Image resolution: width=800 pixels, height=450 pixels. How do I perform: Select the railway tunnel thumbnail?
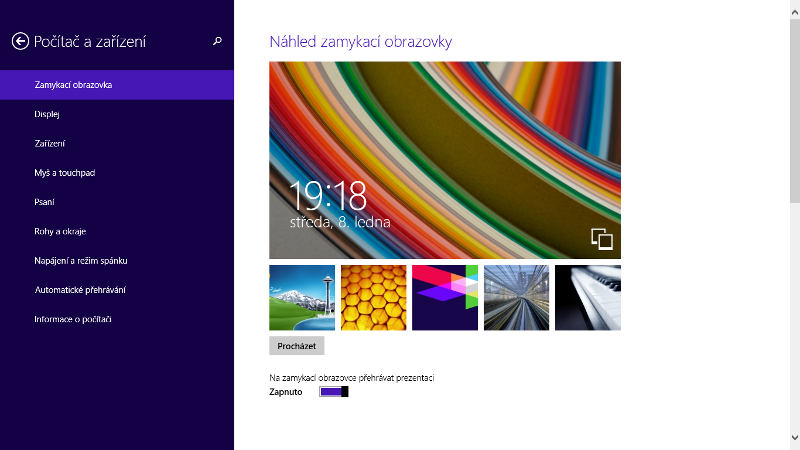point(516,297)
